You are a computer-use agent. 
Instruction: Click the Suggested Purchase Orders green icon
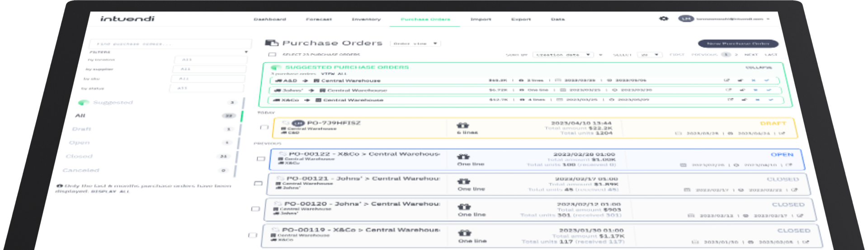pyautogui.click(x=276, y=67)
